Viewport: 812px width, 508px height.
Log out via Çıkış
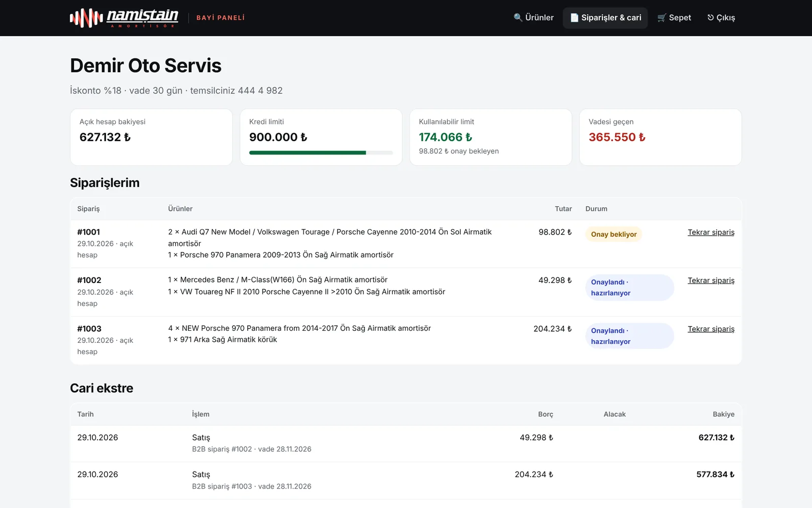click(721, 18)
